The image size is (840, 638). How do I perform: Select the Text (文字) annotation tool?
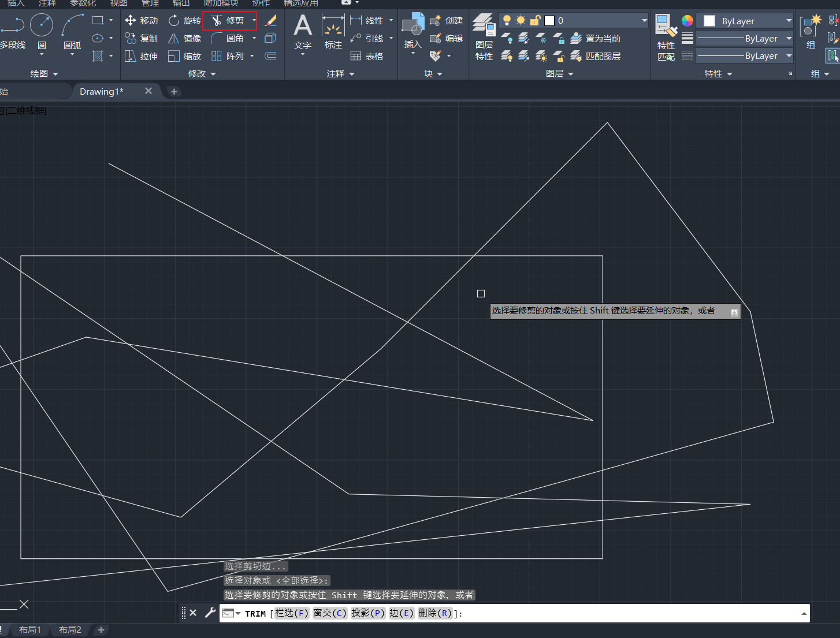302,31
